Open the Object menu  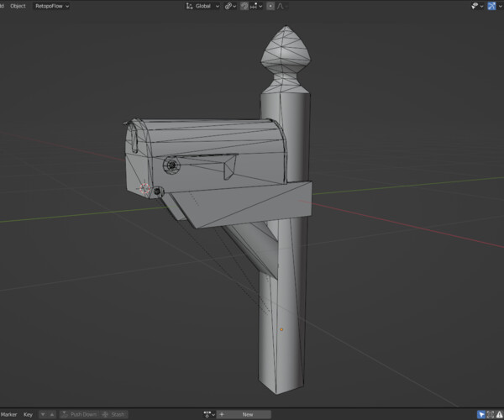(18, 6)
